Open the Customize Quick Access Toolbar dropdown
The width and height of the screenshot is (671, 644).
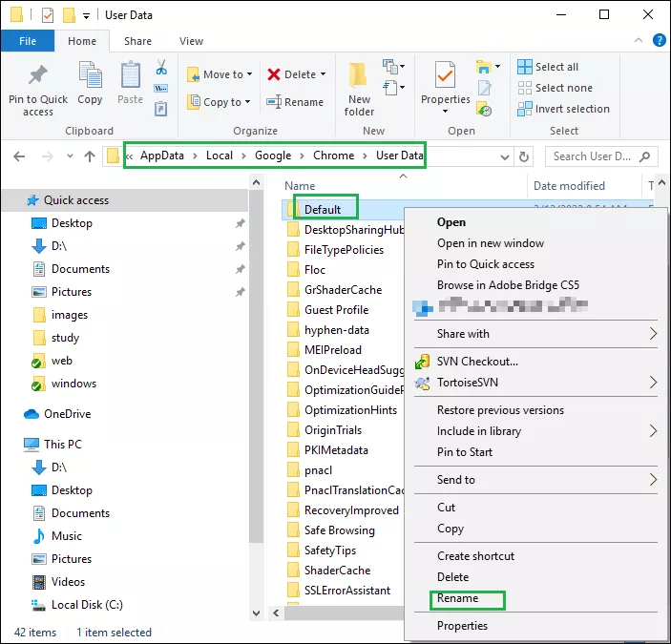pos(86,16)
